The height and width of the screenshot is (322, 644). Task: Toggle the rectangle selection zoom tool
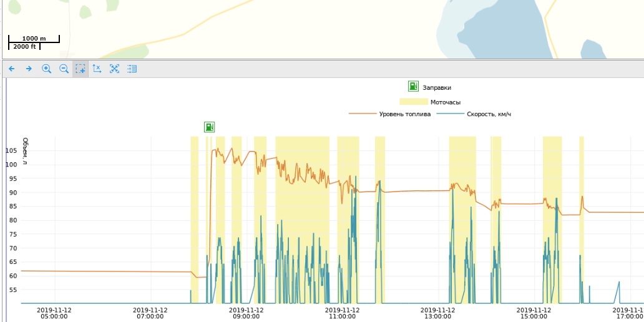tap(80, 69)
